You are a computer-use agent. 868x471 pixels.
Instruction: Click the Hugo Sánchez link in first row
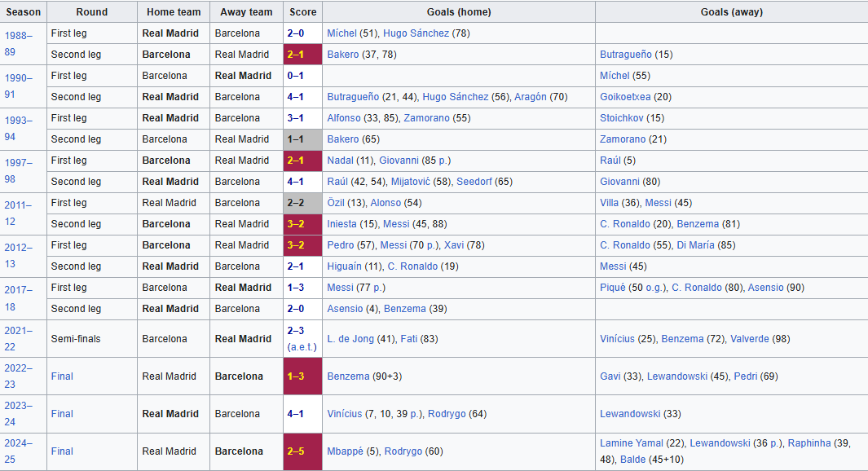point(416,33)
